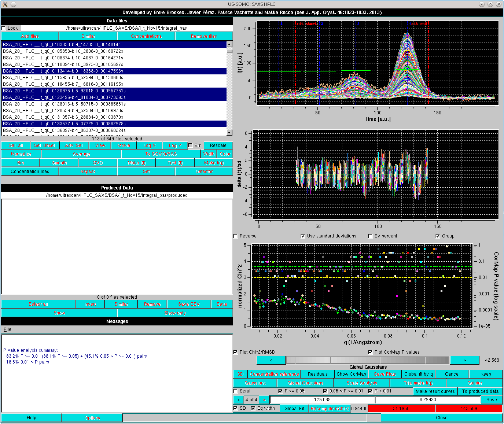Toggle the Group checkbox
This screenshot has height=424, width=504.
click(x=438, y=236)
